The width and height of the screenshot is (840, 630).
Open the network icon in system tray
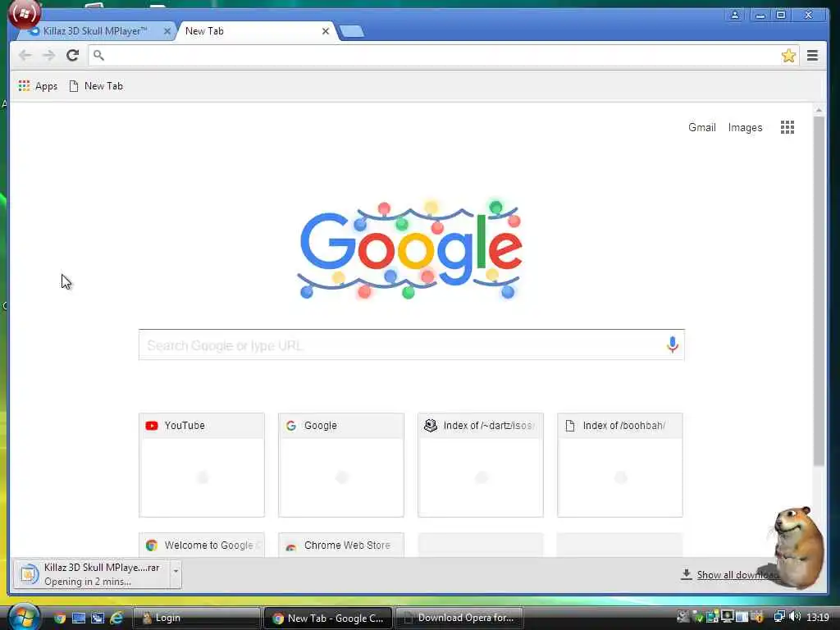coord(779,617)
